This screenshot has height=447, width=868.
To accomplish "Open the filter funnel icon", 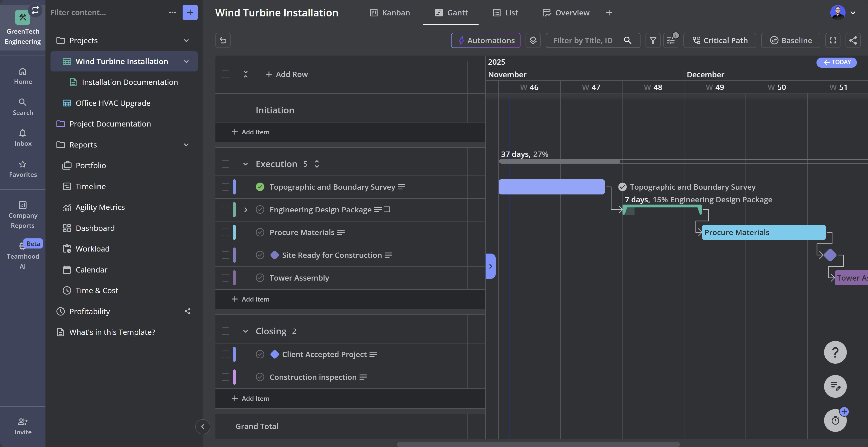I will point(653,40).
